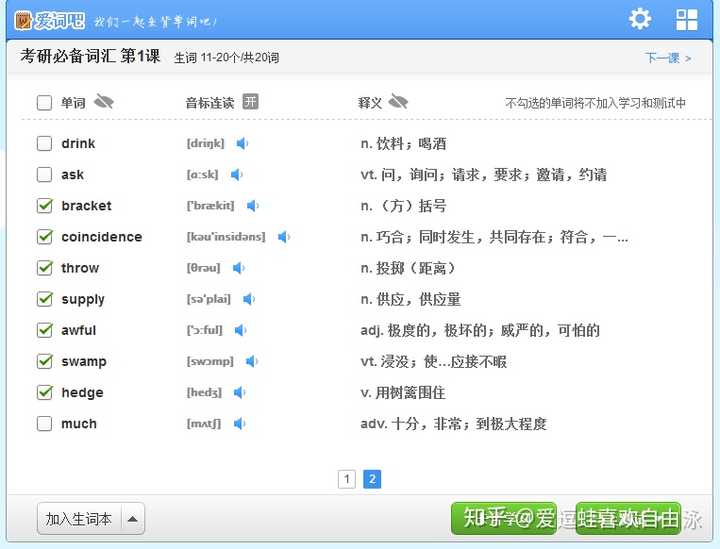720x549 pixels.
Task: Check the drink word checkbox
Action: pyautogui.click(x=44, y=143)
